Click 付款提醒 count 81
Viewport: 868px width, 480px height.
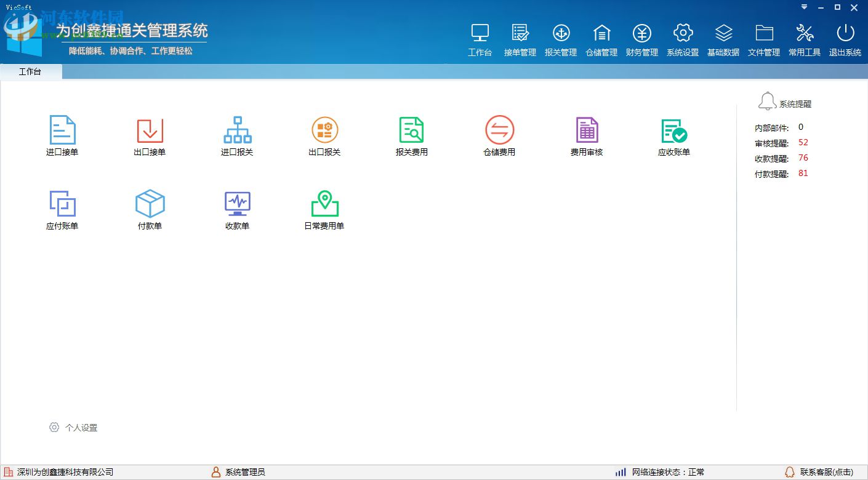coord(803,174)
